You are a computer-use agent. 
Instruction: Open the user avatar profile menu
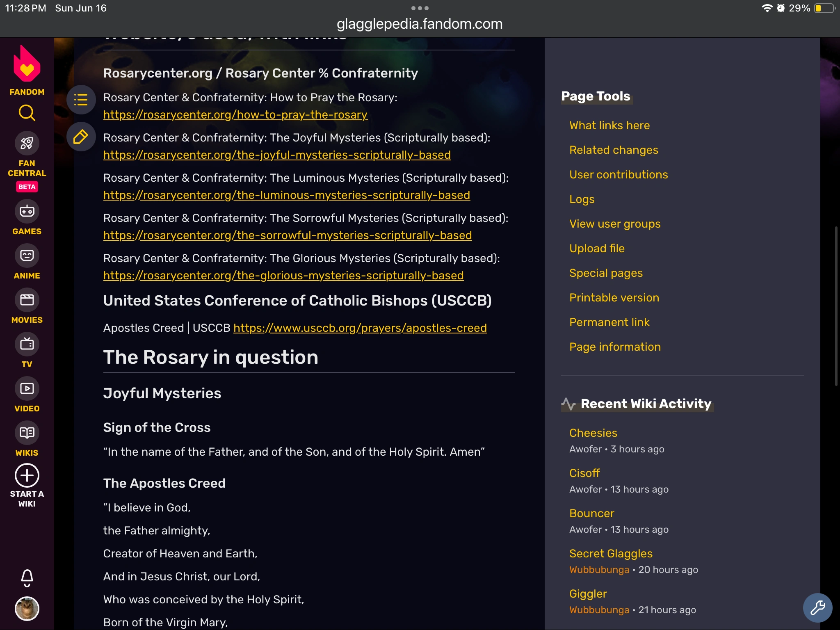tap(27, 608)
